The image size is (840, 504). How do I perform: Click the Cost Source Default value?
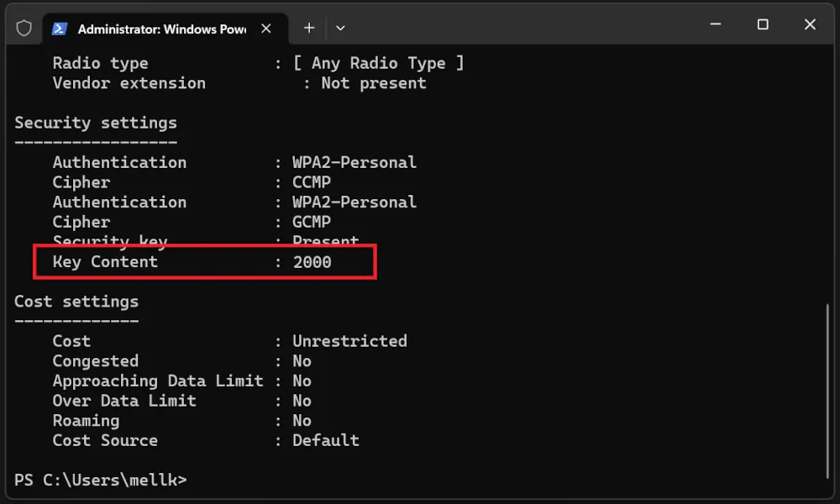tap(325, 440)
